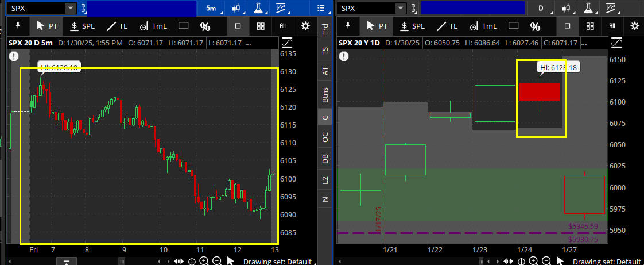Select the TmL time level tool in left chart
The image size is (644, 265).
(151, 26)
